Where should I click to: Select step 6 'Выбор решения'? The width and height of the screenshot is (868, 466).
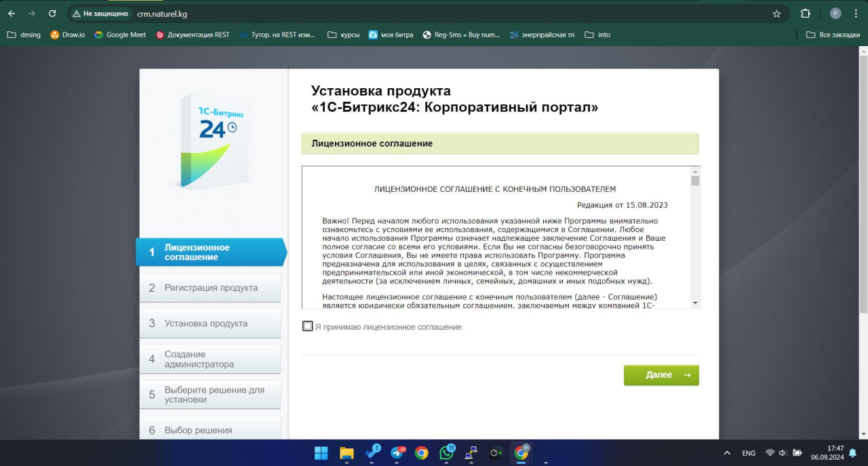(210, 429)
